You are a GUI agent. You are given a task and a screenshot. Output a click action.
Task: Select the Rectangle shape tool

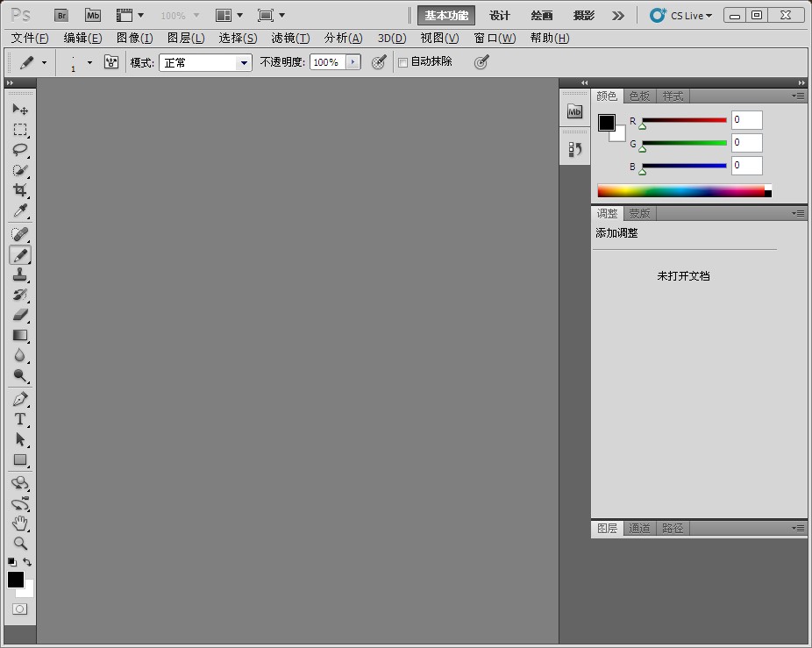[x=20, y=459]
